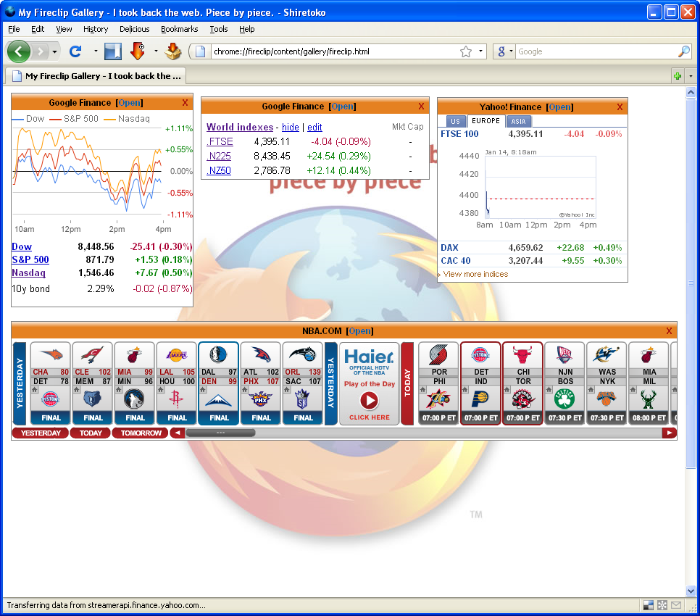Reload the page with the refresh icon
The width and height of the screenshot is (700, 616).
pos(75,51)
